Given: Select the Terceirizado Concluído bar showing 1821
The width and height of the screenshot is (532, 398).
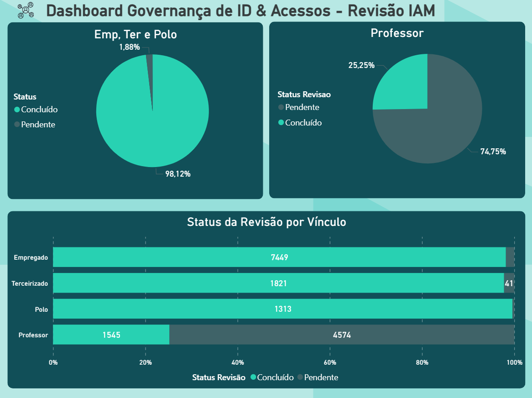Looking at the screenshot, I should [x=279, y=283].
